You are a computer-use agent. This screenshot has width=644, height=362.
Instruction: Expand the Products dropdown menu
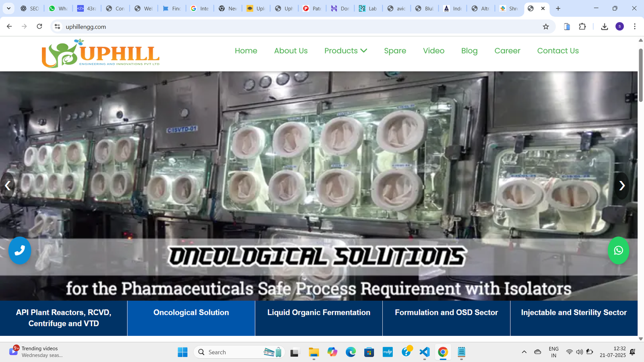coord(345,51)
